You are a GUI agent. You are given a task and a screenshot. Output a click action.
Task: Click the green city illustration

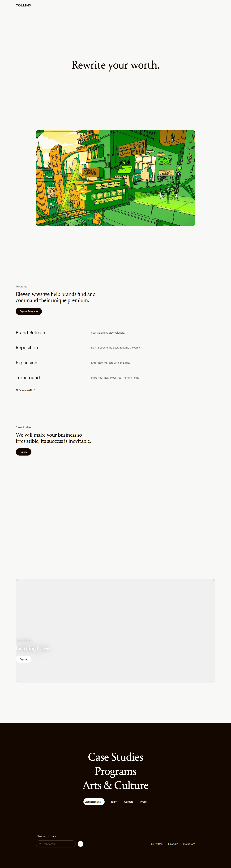[115, 178]
